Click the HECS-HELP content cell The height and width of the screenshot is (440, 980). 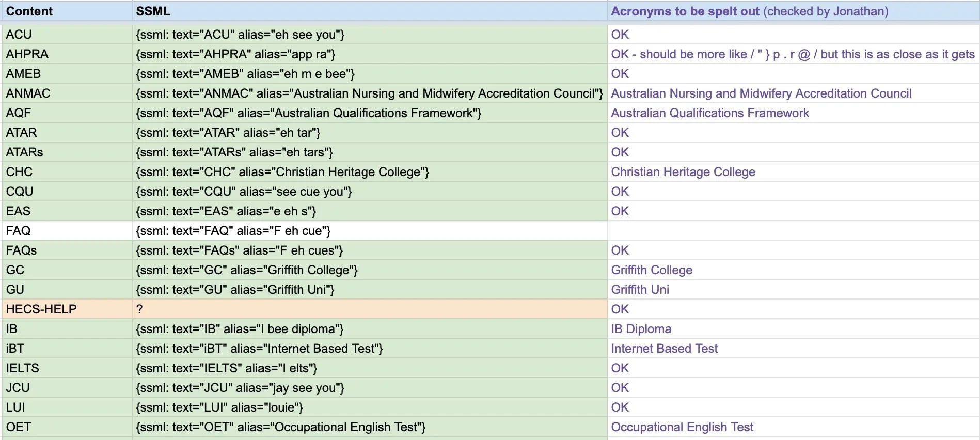tap(68, 309)
